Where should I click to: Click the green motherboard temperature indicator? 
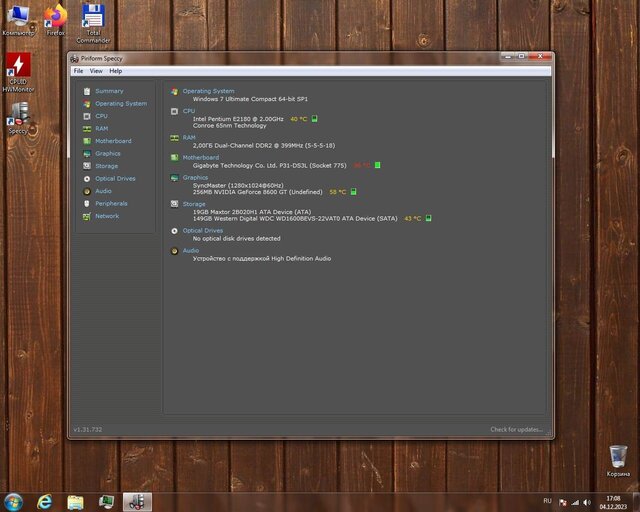(377, 165)
